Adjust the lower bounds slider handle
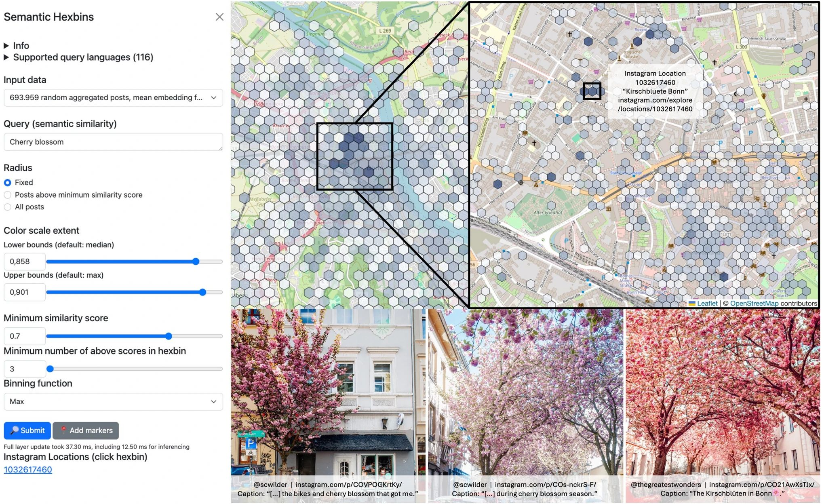The image size is (822, 504). (196, 261)
